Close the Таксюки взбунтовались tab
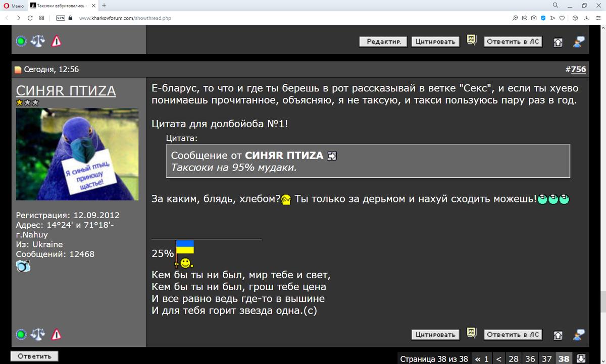Screen dimensions: 606x364 click(93, 6)
